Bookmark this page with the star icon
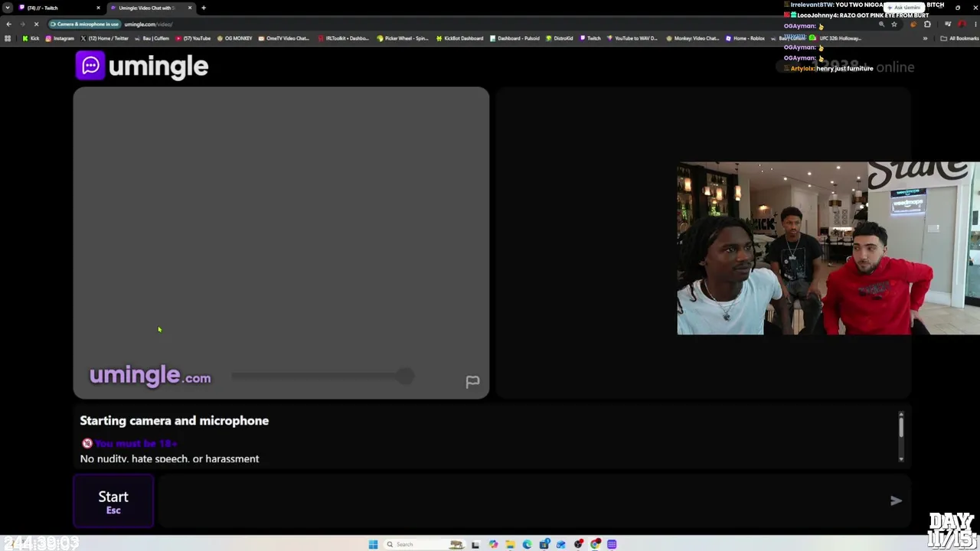This screenshot has height=551, width=980. point(893,24)
